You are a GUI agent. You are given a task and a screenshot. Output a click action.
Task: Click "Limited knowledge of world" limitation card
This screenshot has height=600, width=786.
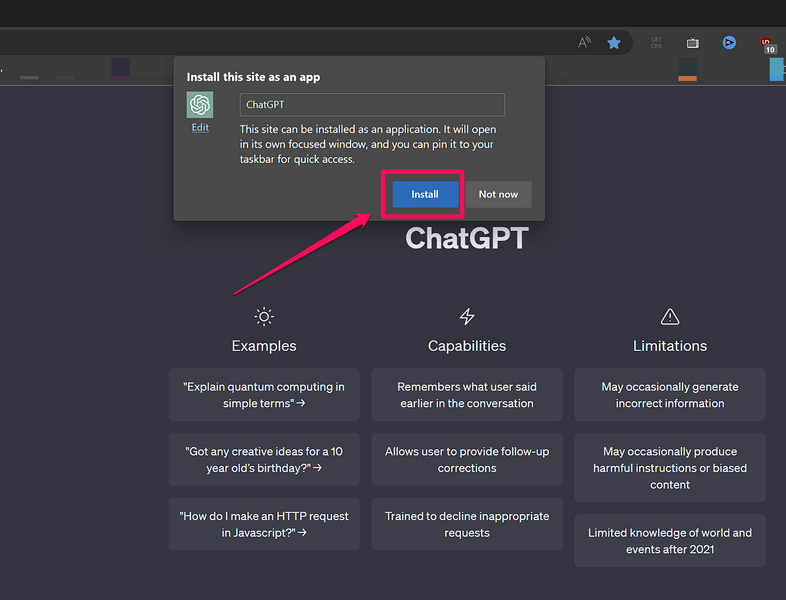click(670, 541)
